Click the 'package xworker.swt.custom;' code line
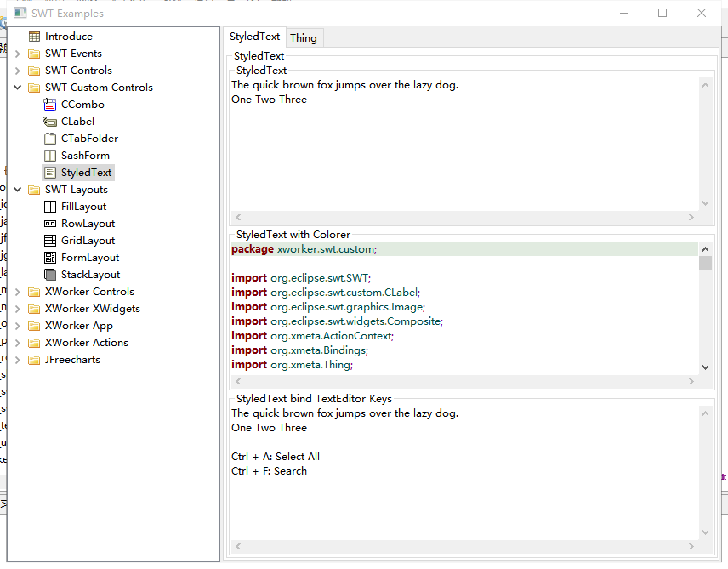 coord(304,249)
